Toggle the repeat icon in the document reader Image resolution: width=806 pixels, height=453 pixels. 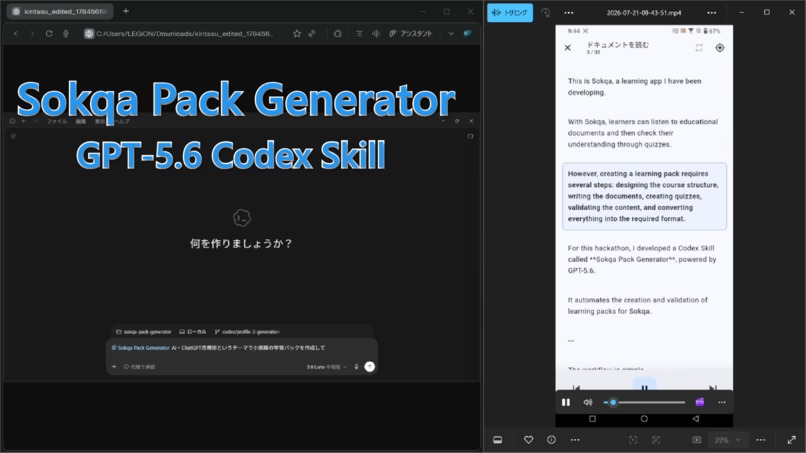click(699, 48)
